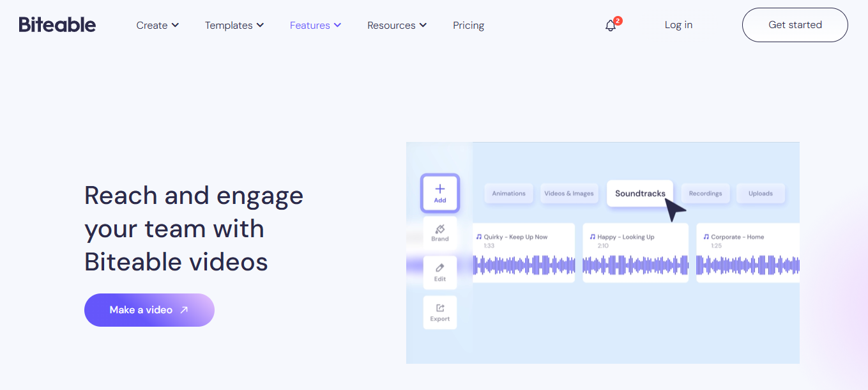Open the Edit tool in the sidebar
Image resolution: width=868 pixels, height=390 pixels.
(x=439, y=272)
